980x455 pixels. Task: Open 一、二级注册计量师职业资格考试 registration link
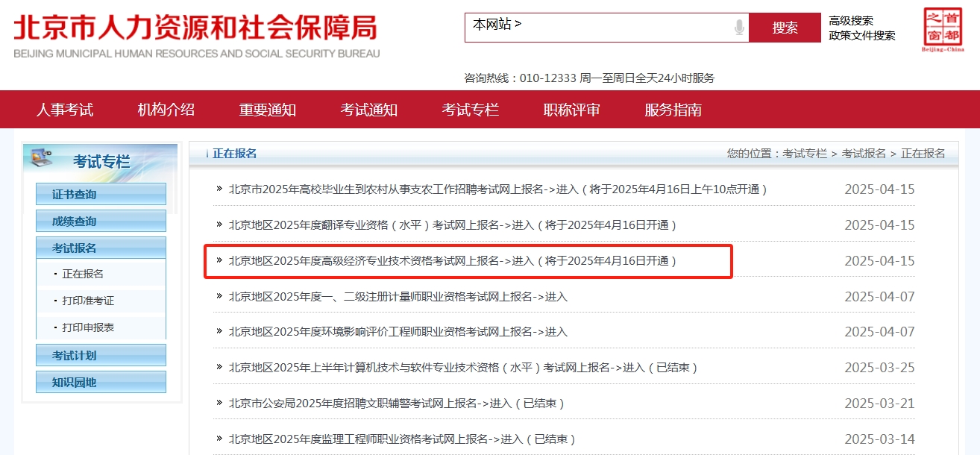398,296
